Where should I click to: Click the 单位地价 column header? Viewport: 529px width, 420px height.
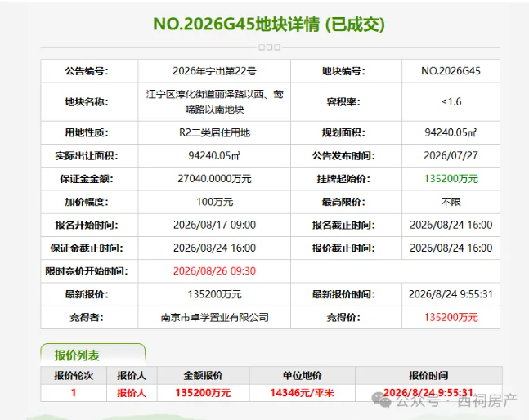tap(302, 376)
